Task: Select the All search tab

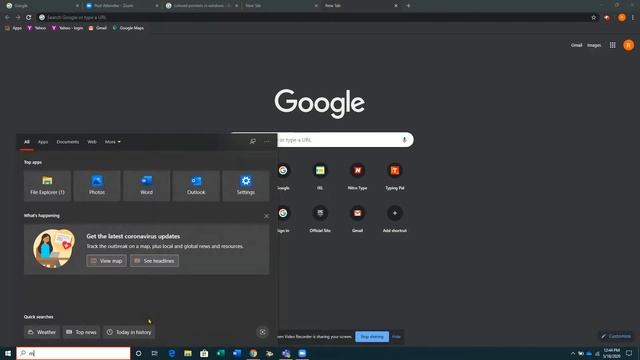Action: (27, 142)
